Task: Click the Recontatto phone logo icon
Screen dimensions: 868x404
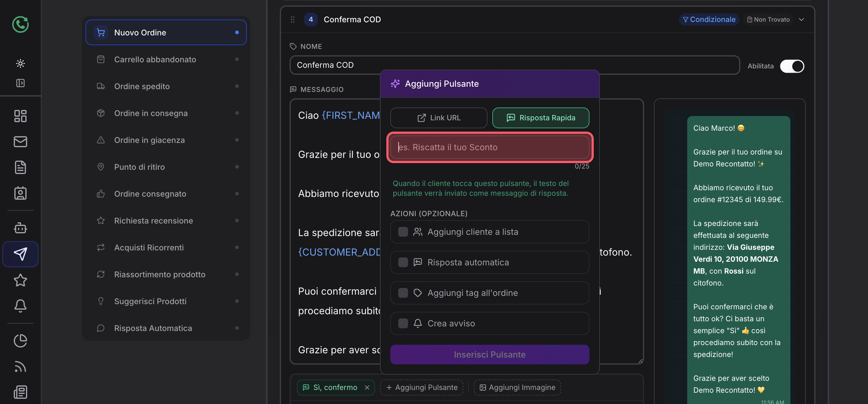Action: coord(20,24)
